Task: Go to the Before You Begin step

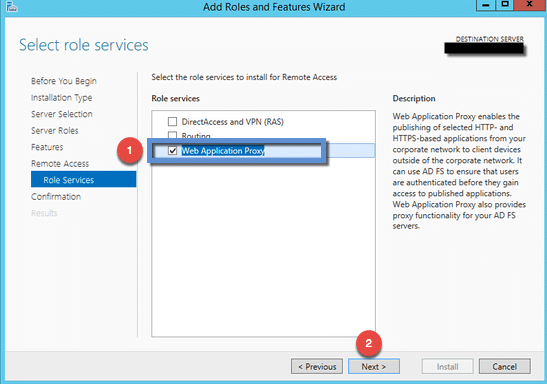Action: click(x=63, y=81)
